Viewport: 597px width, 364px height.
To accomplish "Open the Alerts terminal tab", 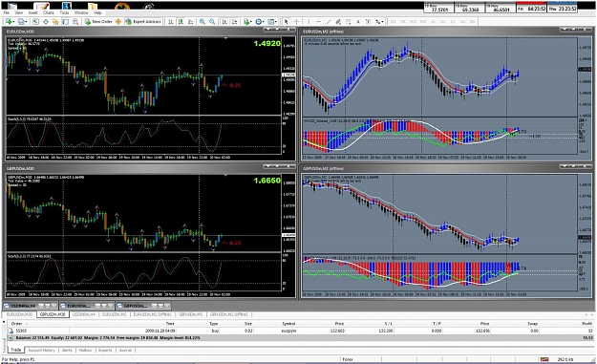I will [x=67, y=350].
